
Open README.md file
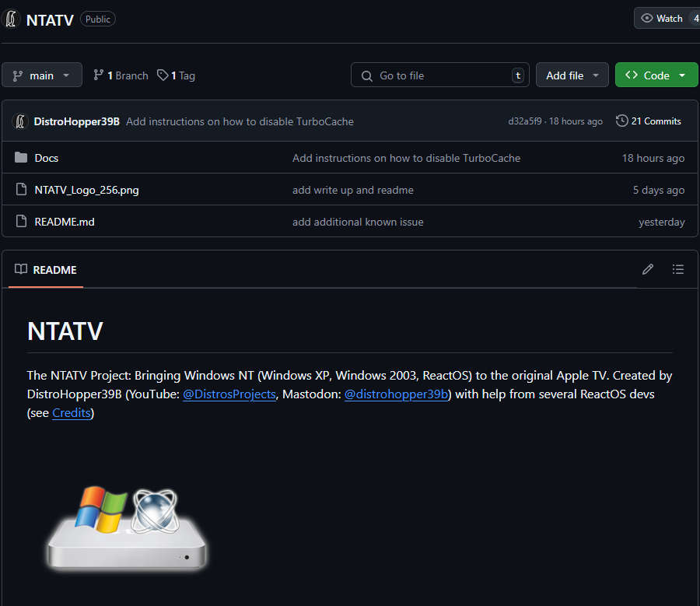[x=65, y=222]
